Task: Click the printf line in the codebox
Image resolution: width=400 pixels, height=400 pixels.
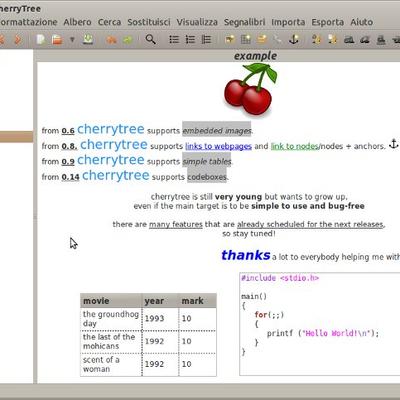Action: [323, 333]
